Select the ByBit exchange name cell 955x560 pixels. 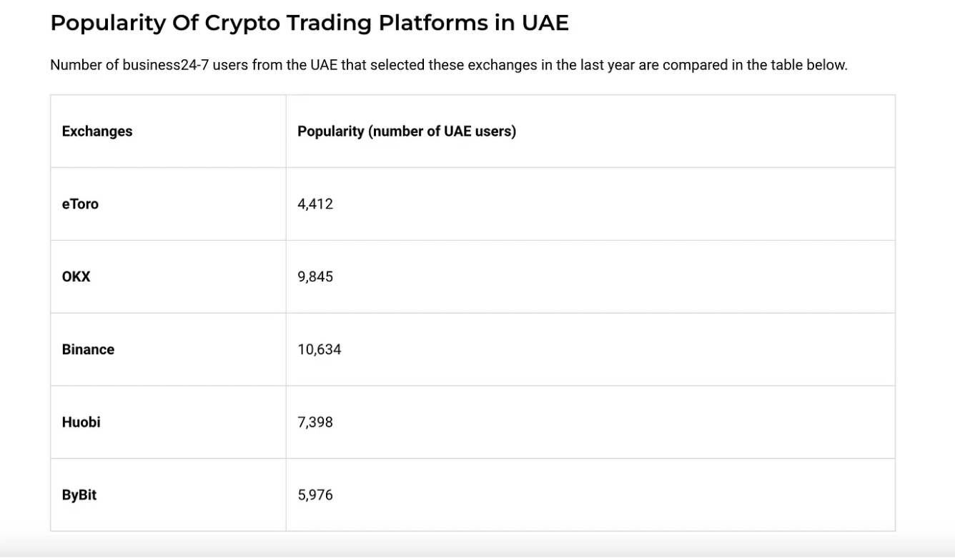click(x=79, y=496)
